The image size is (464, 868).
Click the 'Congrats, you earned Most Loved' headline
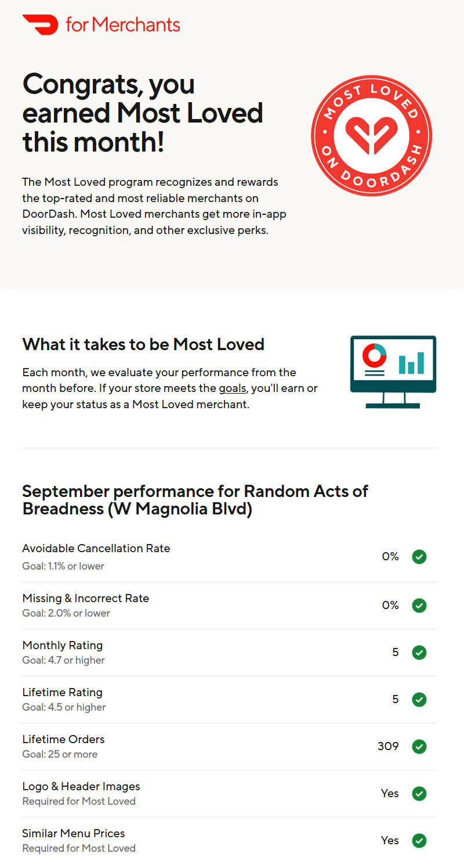(143, 113)
